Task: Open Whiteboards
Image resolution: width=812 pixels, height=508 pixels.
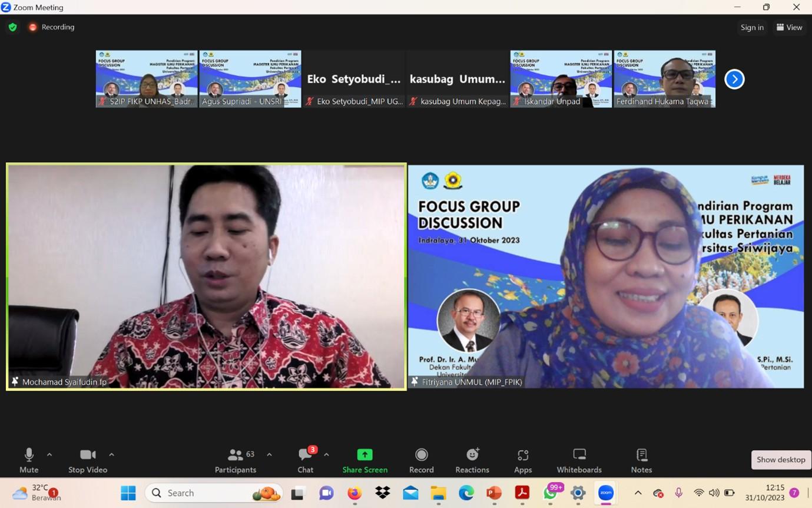Action: tap(579, 460)
